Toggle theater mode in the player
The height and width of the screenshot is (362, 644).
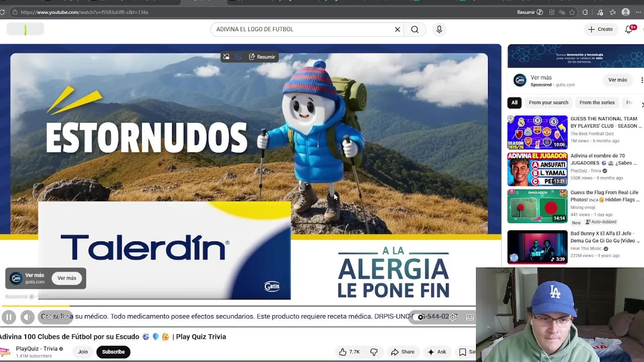click(469, 317)
